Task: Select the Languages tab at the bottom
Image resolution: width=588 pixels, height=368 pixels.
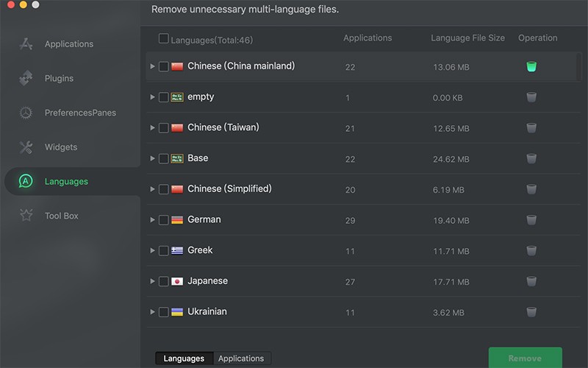Action: [x=184, y=358]
